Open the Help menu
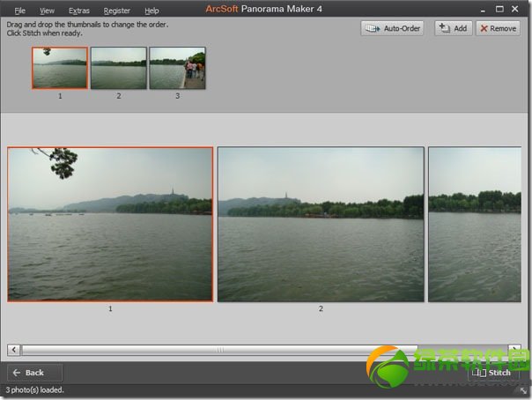Screen dimensions: 532x400 pos(151,11)
